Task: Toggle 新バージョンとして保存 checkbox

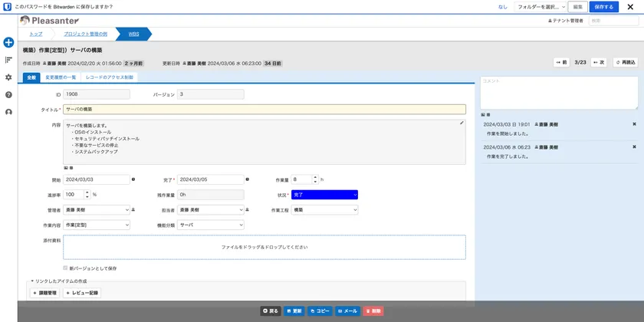Action: click(65, 268)
